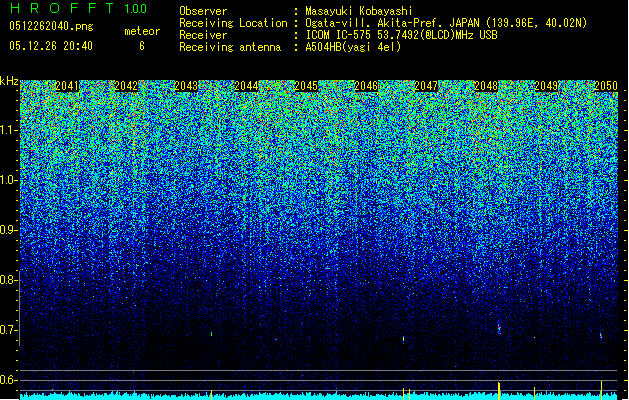
Task: Select the A504HB(yagi 4el) antenna text
Action: point(353,47)
